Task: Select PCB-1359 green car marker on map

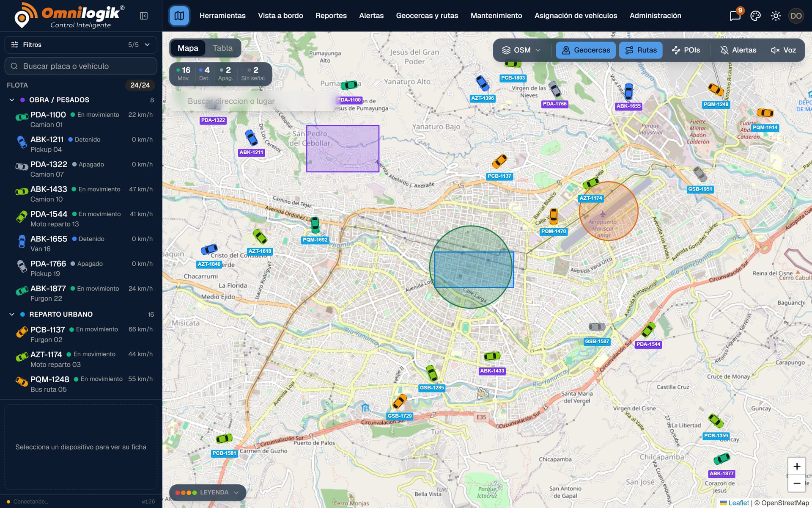Action: pos(716,421)
